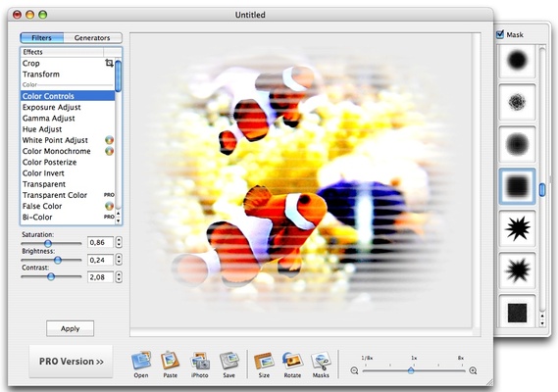Click the Brightness stepper arrows
Screen dimensions: 558x392
(x=119, y=260)
